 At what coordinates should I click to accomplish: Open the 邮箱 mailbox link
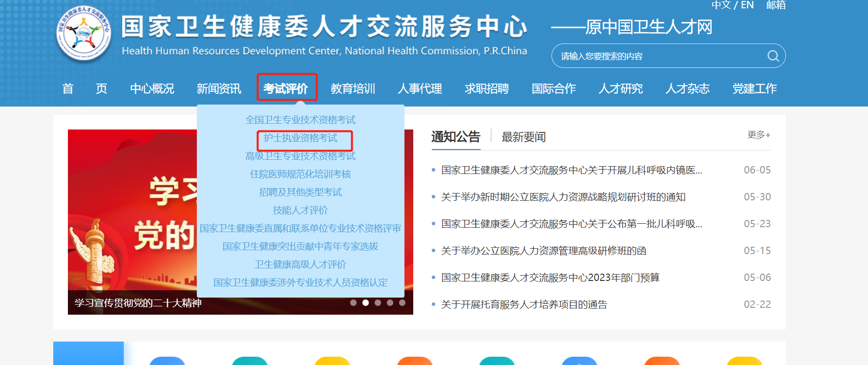pyautogui.click(x=776, y=5)
